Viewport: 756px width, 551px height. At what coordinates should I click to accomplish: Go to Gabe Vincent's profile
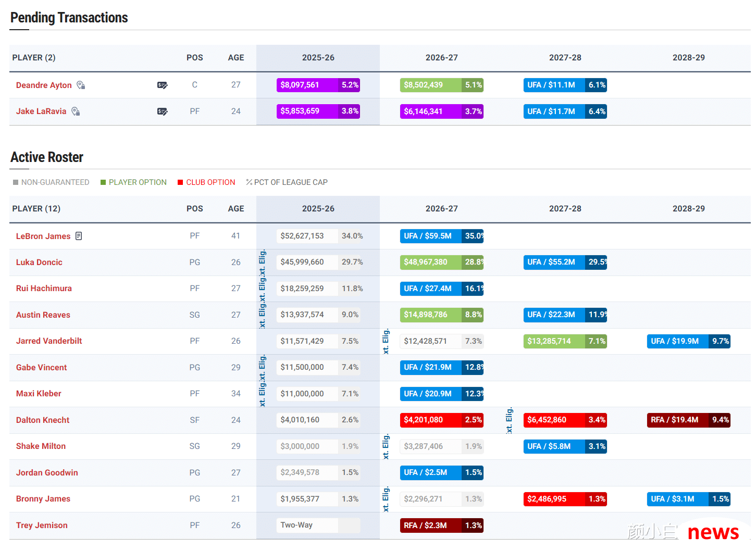tap(42, 367)
